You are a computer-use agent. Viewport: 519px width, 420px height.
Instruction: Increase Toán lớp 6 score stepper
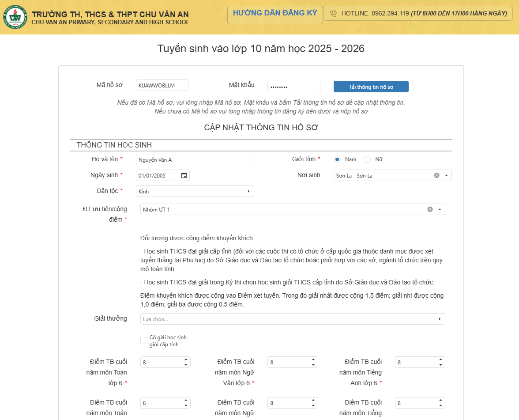click(186, 359)
